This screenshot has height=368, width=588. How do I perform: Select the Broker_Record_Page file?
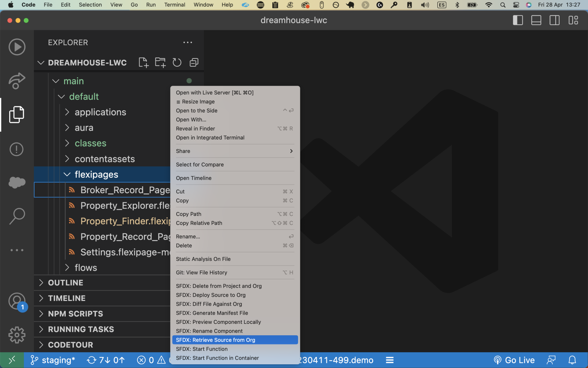click(102, 190)
